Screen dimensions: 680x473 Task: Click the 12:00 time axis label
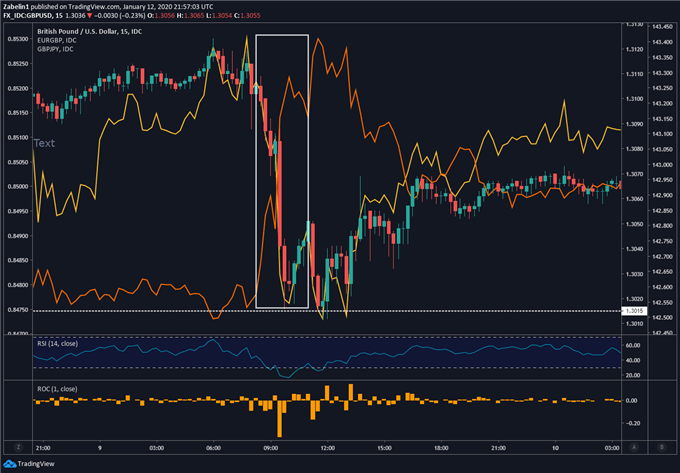(x=327, y=448)
